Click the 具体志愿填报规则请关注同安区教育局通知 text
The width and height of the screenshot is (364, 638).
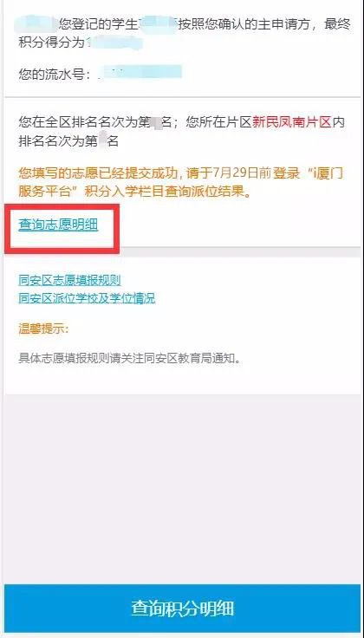pyautogui.click(x=130, y=359)
